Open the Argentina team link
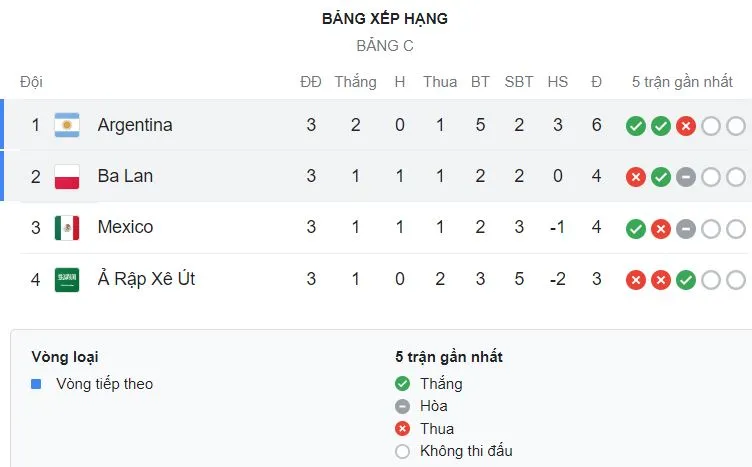This screenshot has width=752, height=467. point(135,125)
